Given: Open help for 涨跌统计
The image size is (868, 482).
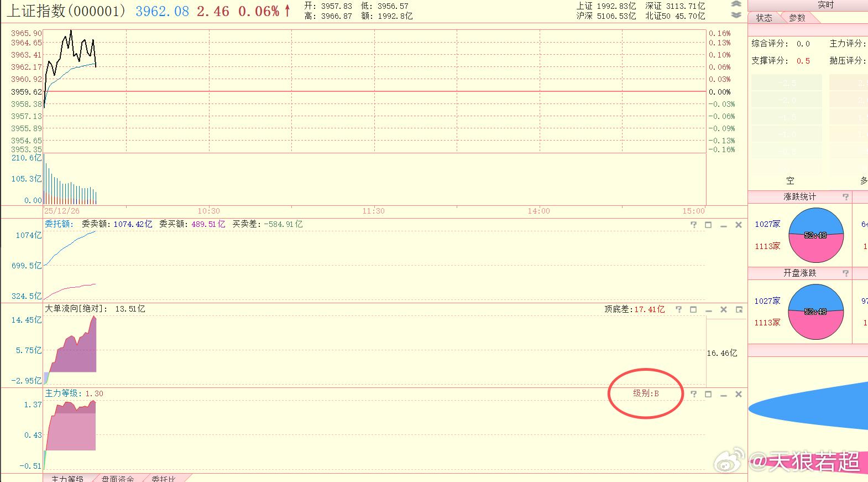Looking at the screenshot, I should coord(845,197).
